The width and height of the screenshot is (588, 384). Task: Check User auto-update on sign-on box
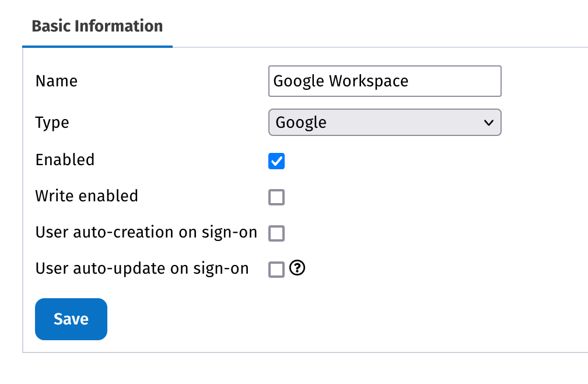[x=276, y=269]
